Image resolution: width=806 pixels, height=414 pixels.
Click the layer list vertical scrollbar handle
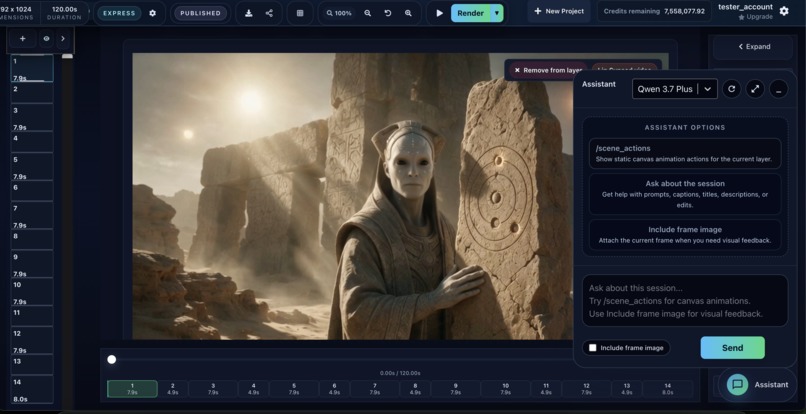(67, 56)
